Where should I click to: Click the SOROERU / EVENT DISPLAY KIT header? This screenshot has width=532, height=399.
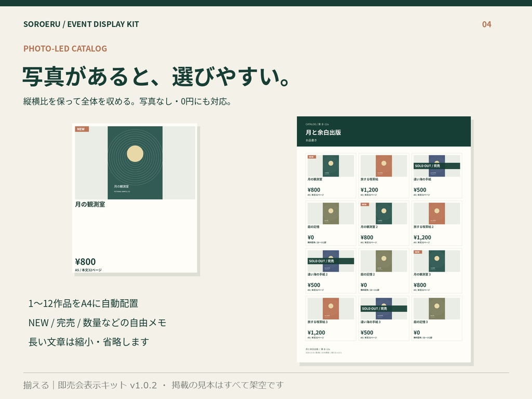pos(81,24)
